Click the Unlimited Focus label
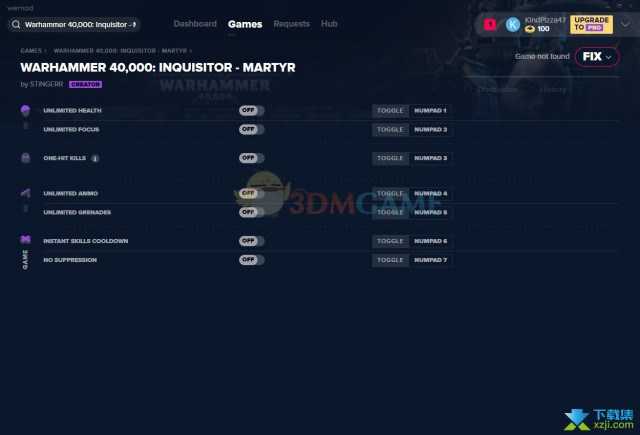Viewport: 640px width, 435px height. pyautogui.click(x=71, y=130)
